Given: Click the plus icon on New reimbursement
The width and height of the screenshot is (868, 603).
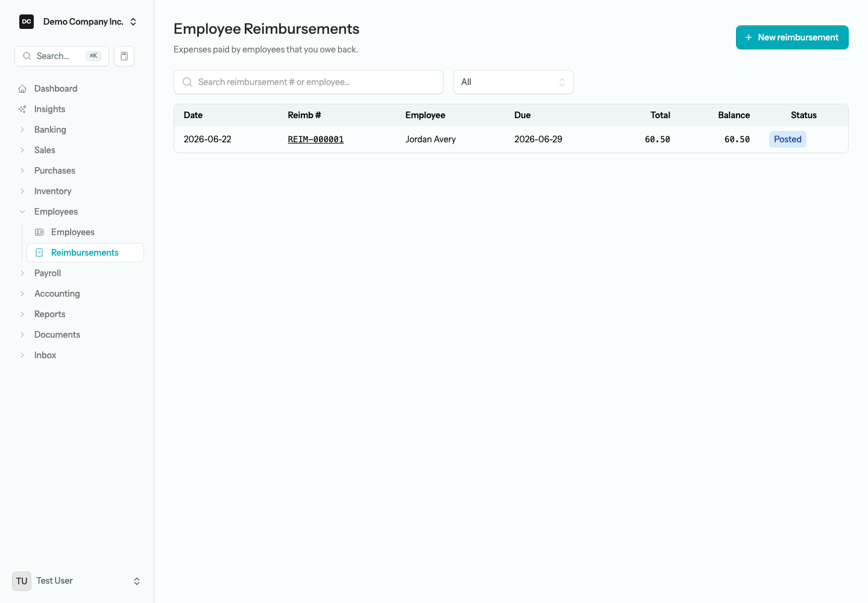Looking at the screenshot, I should coord(749,37).
